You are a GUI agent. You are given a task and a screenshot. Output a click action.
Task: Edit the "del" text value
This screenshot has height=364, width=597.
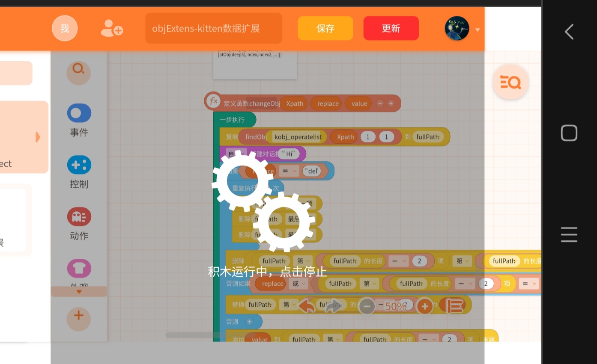(x=313, y=171)
